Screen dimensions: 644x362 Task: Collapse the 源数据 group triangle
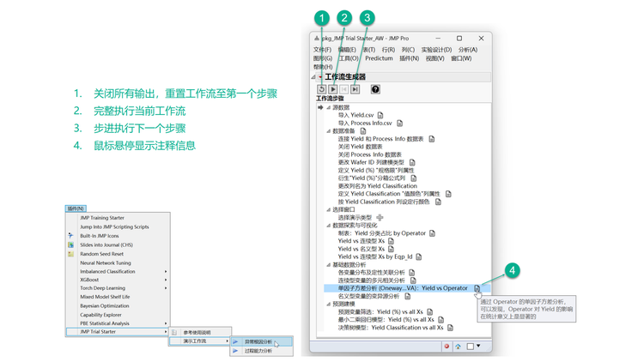click(329, 107)
